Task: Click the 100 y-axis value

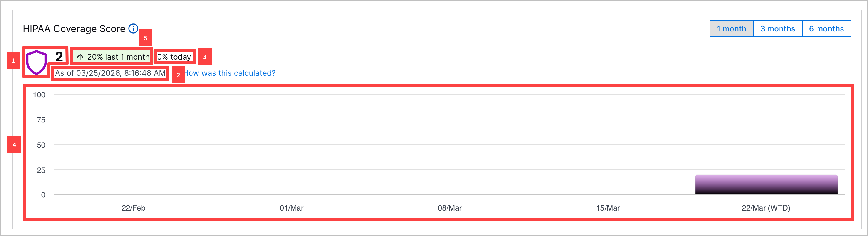Action: point(39,95)
